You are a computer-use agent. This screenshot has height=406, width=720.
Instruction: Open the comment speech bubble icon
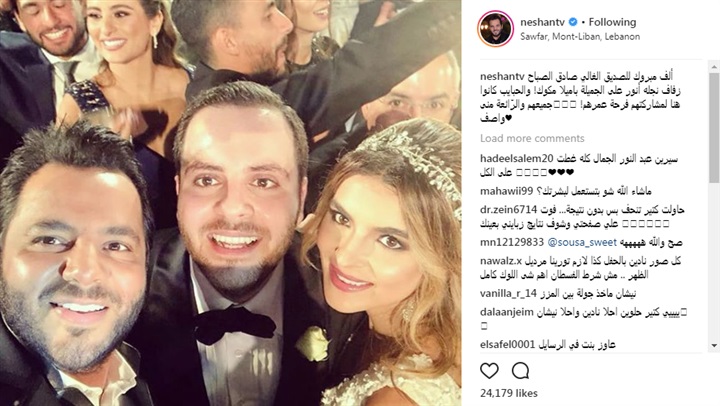(x=520, y=370)
